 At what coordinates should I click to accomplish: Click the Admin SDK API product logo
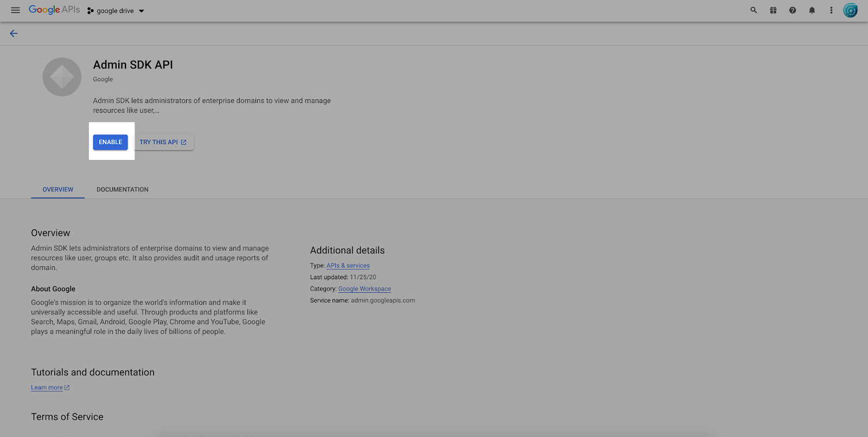coord(62,77)
